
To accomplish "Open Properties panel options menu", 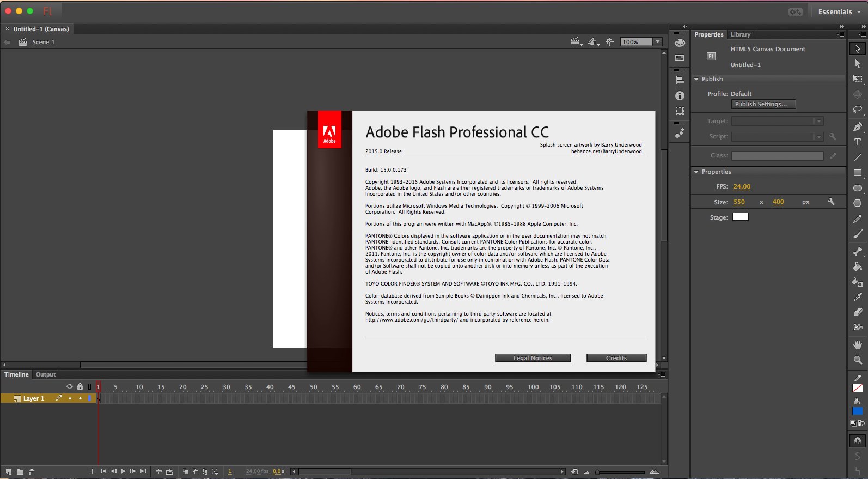I will coord(841,34).
